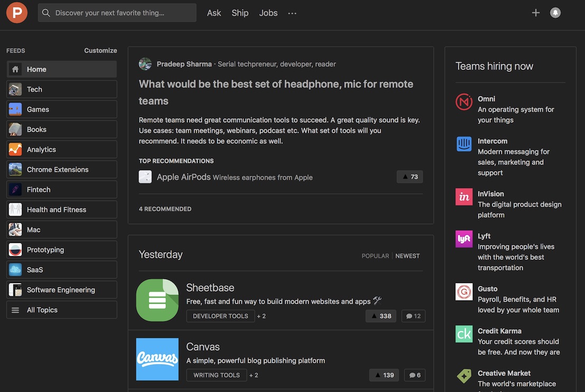Open the Gusto hiring listing name
Screen dimensions: 585x392
pos(487,289)
